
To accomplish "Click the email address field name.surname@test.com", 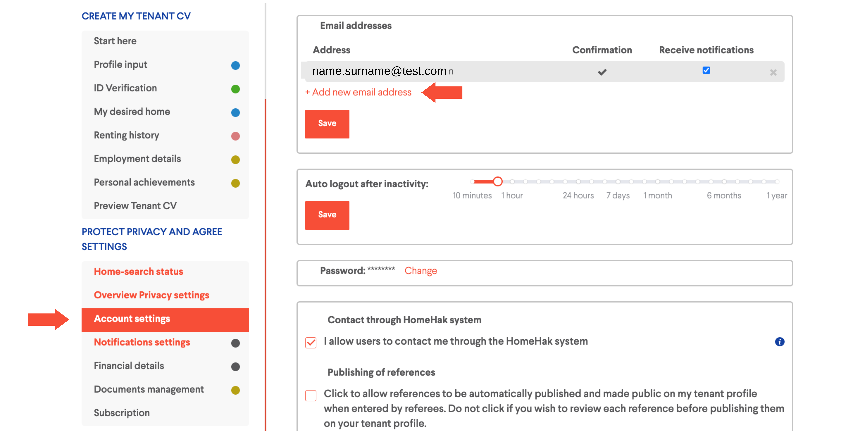I will pyautogui.click(x=379, y=71).
